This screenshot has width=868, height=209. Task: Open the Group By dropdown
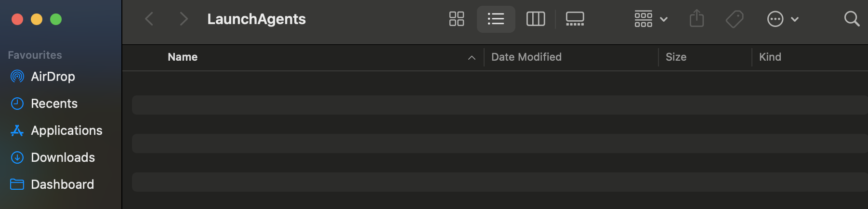coord(651,19)
